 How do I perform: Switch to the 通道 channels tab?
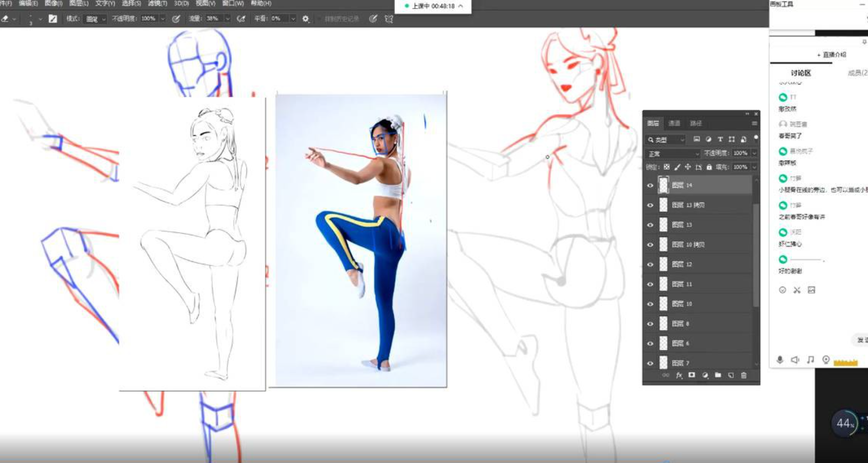674,123
